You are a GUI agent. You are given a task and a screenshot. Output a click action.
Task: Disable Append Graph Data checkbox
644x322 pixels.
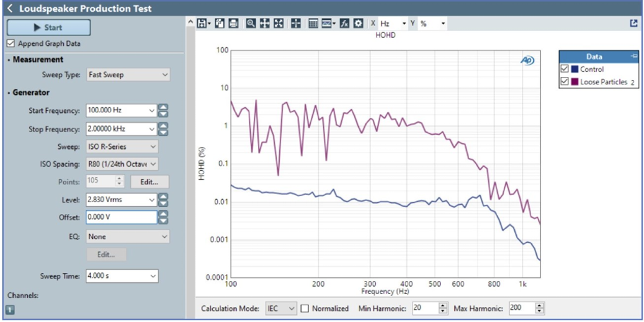pos(11,44)
